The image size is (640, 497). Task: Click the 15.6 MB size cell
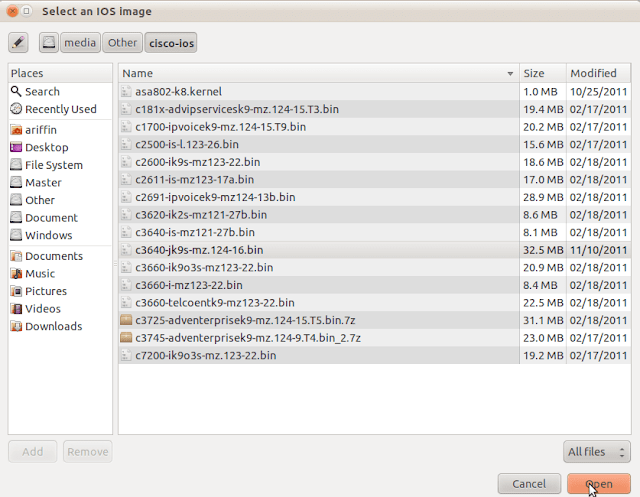(x=543, y=144)
